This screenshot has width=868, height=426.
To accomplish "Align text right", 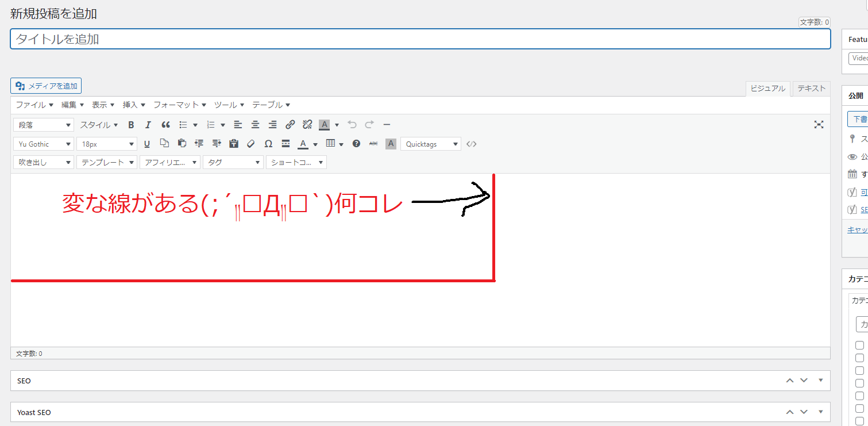I will [x=272, y=125].
